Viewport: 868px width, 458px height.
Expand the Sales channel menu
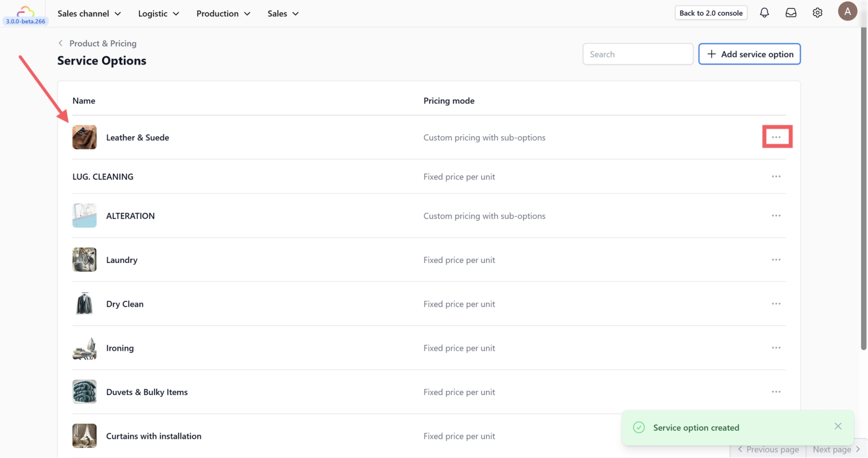pyautogui.click(x=89, y=14)
